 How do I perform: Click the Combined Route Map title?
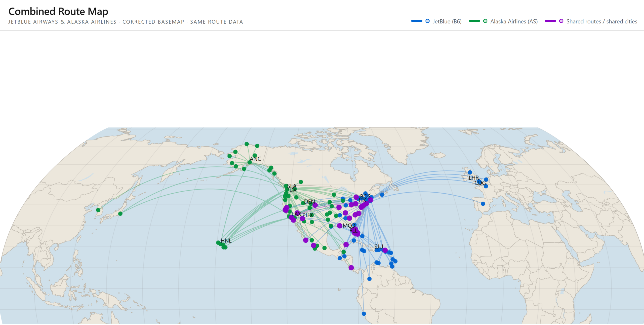click(x=58, y=12)
